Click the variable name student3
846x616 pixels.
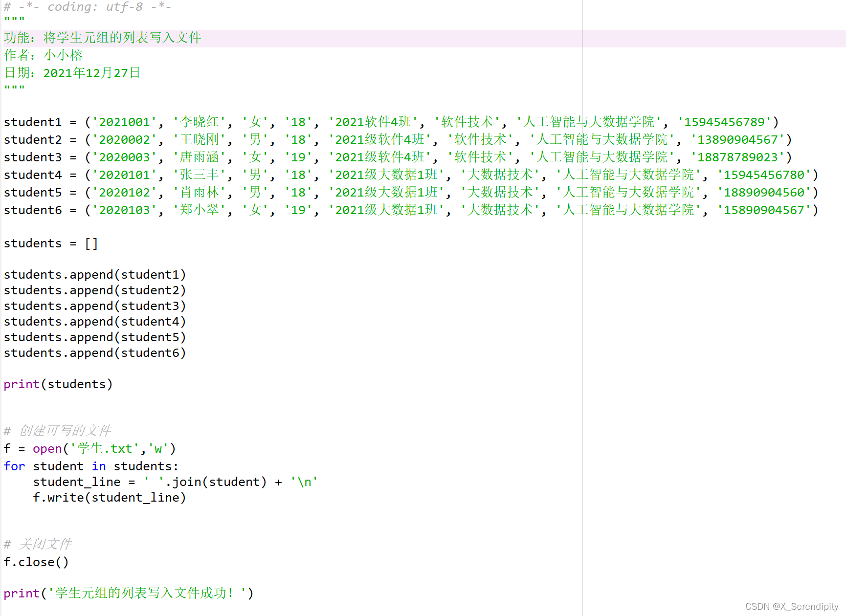point(33,157)
